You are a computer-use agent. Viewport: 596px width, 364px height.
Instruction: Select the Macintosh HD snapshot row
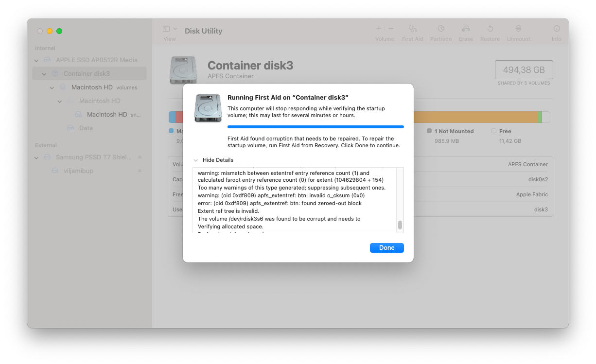(x=89, y=114)
